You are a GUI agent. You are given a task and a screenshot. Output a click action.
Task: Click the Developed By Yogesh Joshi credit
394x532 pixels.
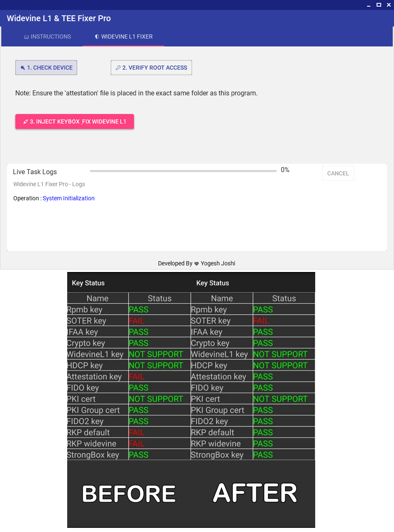197,264
